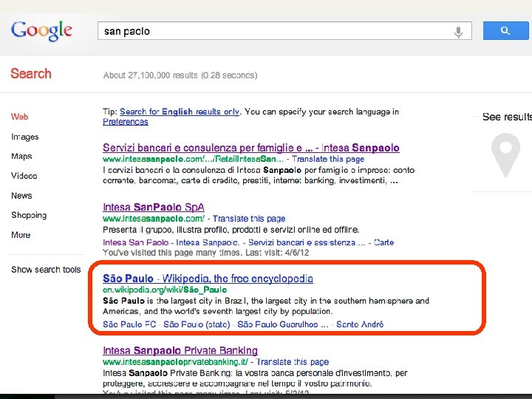This screenshot has height=399, width=532.
Task: Switch to News results
Action: pos(21,195)
